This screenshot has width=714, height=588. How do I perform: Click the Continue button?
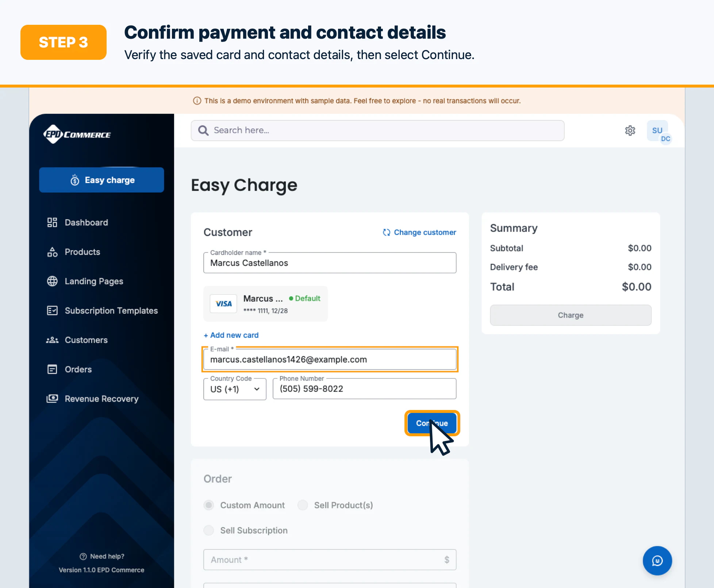click(x=432, y=423)
